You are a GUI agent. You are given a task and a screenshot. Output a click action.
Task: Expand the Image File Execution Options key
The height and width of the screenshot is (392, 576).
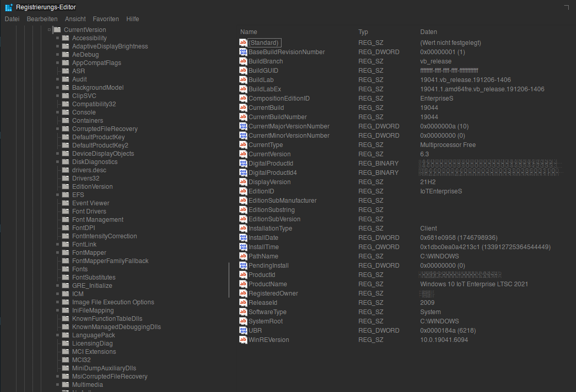coord(57,302)
